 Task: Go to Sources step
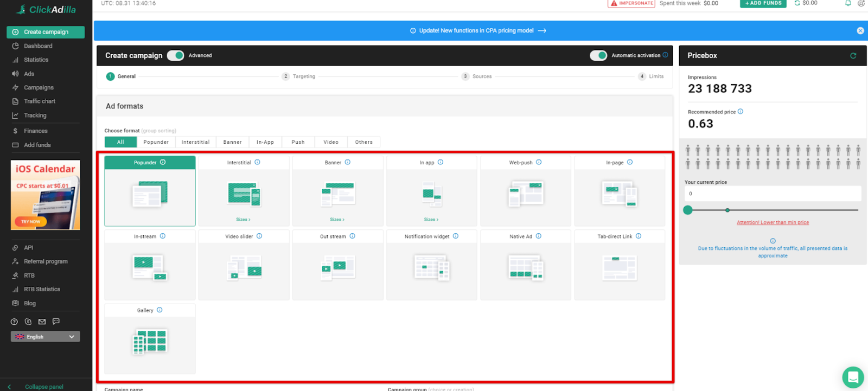pos(477,76)
